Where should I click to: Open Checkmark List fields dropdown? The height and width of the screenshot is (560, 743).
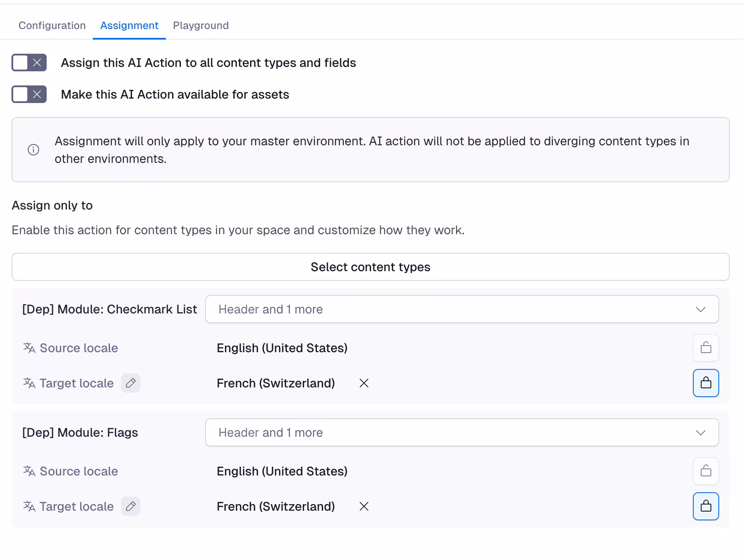coord(462,309)
